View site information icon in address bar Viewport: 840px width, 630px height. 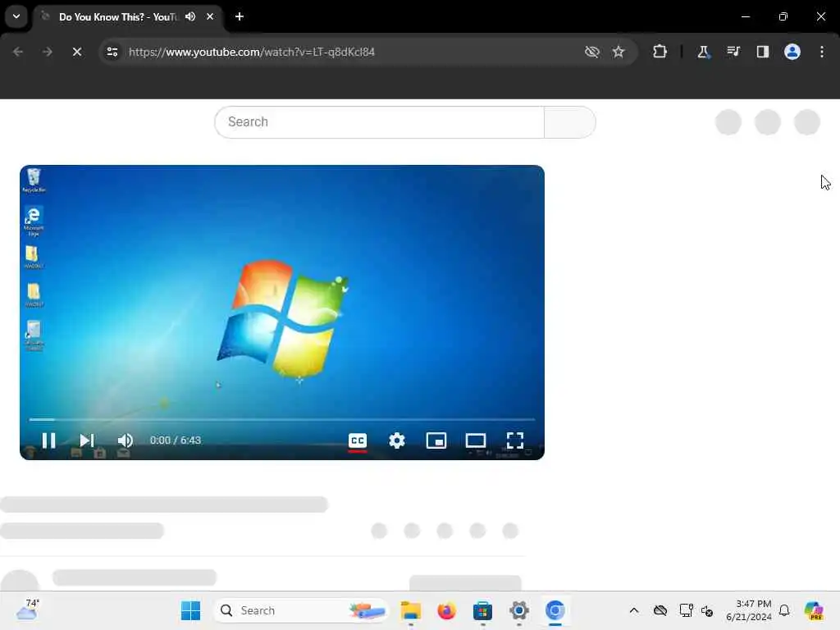[112, 52]
